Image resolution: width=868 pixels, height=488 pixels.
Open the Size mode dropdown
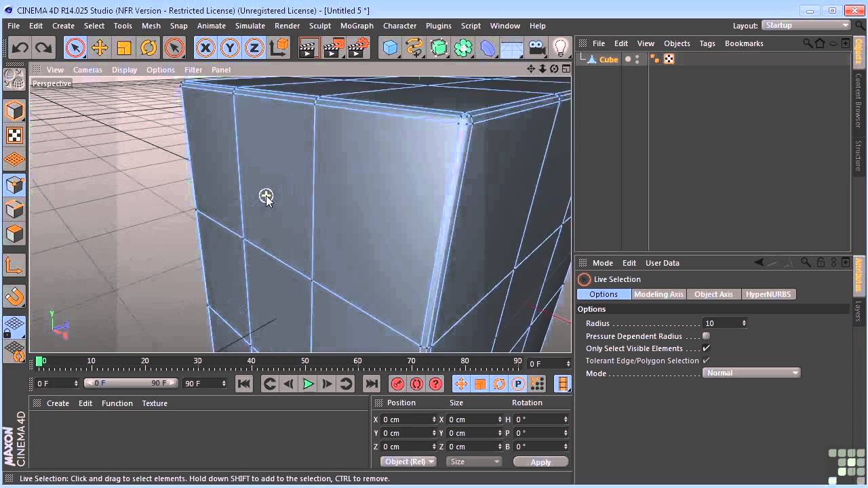pyautogui.click(x=474, y=462)
